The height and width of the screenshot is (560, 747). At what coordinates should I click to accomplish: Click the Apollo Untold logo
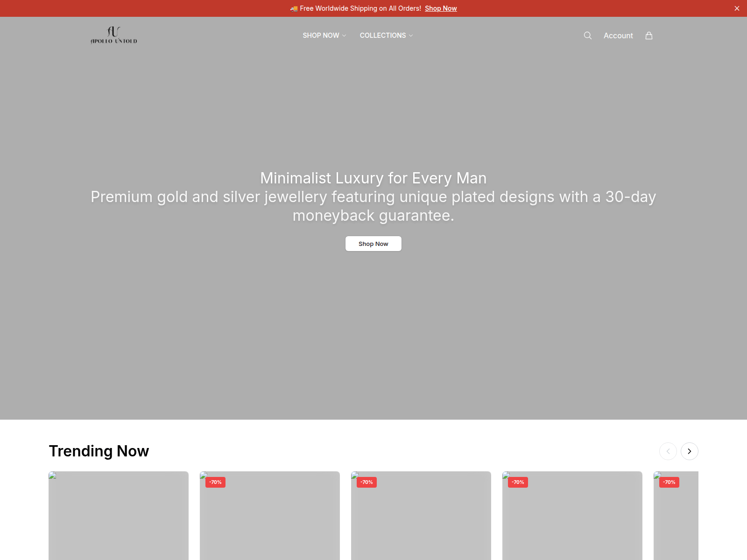[x=114, y=35]
